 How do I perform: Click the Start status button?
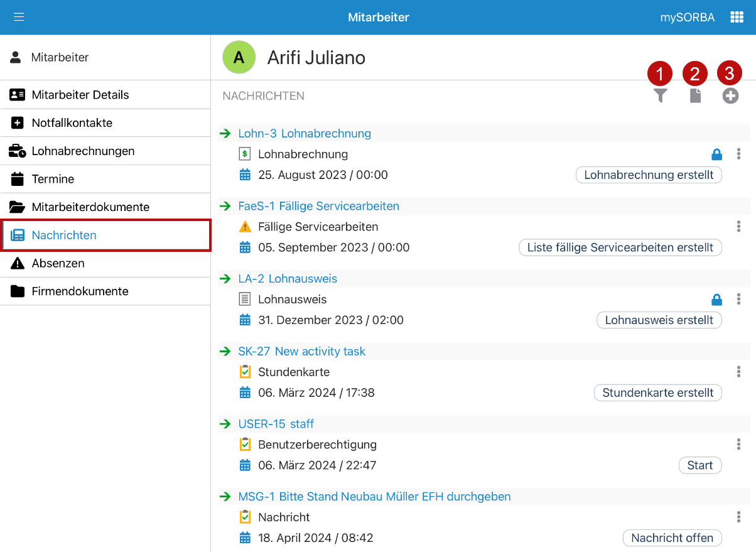point(700,465)
